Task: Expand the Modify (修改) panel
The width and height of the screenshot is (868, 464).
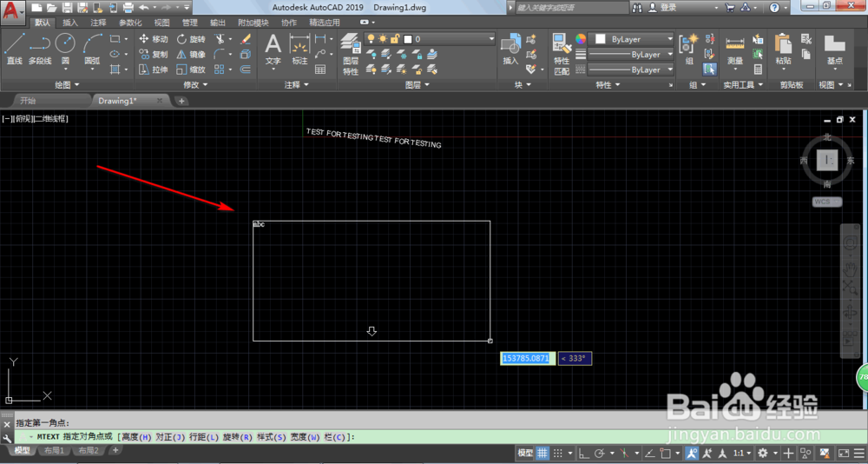Action: pyautogui.click(x=195, y=85)
